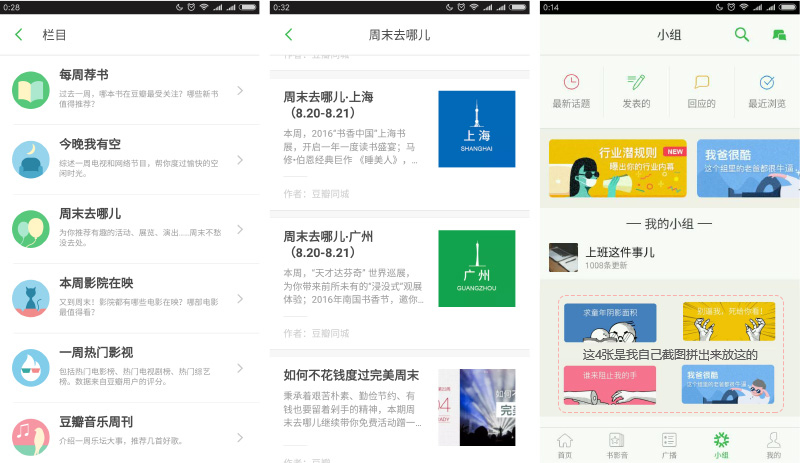Screen dimensions: 800x463
Task: Go back from the 周末去哪儿 screen
Action: coord(289,35)
